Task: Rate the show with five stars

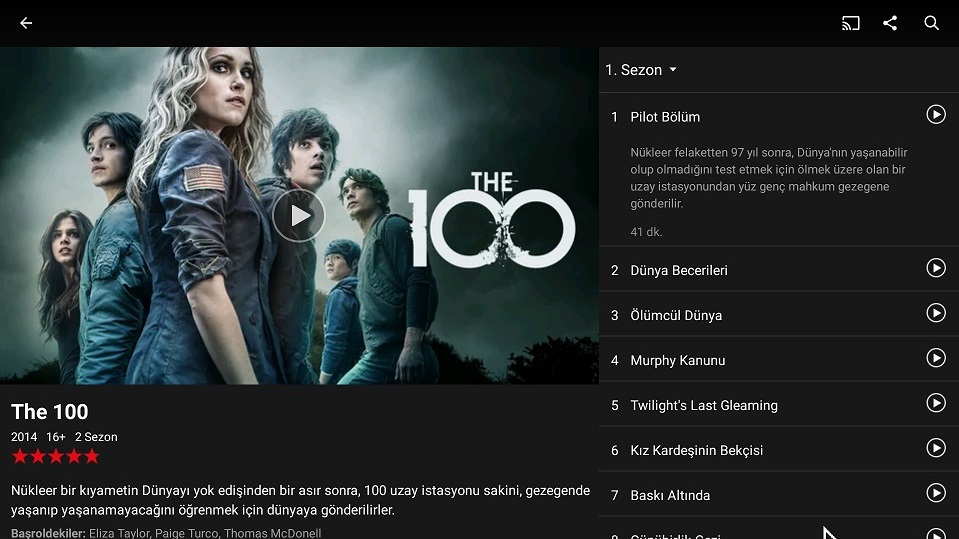Action: pyautogui.click(x=55, y=456)
